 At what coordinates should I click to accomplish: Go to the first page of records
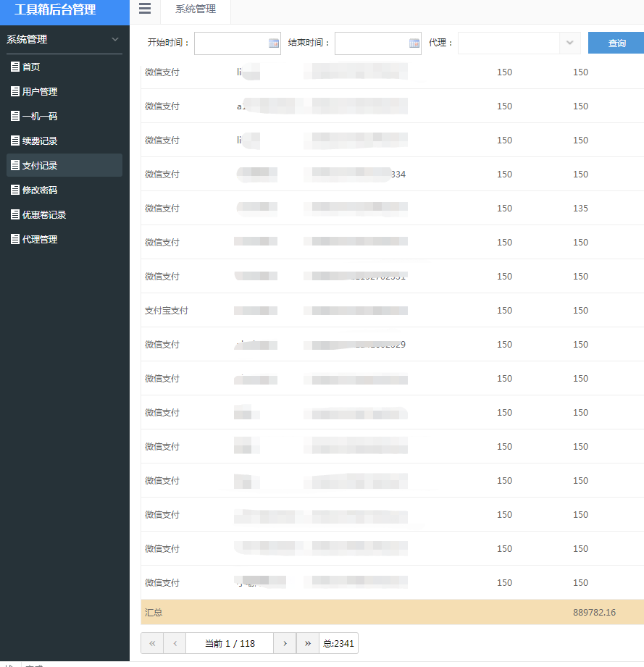pyautogui.click(x=152, y=643)
